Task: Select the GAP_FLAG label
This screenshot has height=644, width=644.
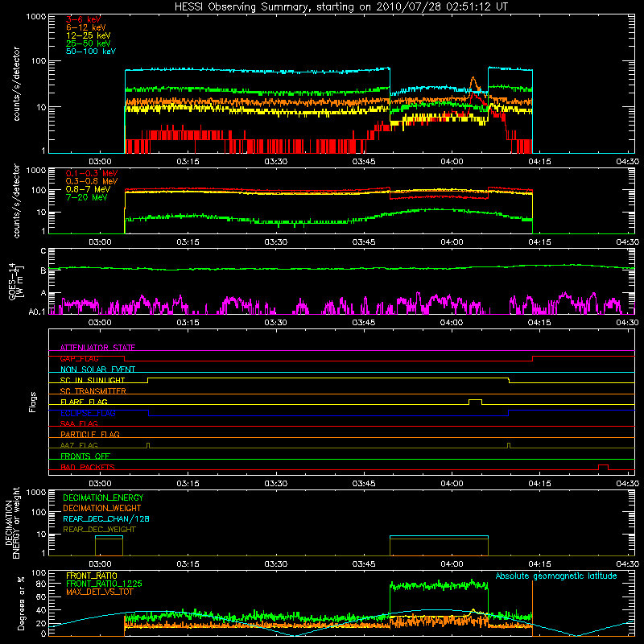Action: tap(79, 358)
